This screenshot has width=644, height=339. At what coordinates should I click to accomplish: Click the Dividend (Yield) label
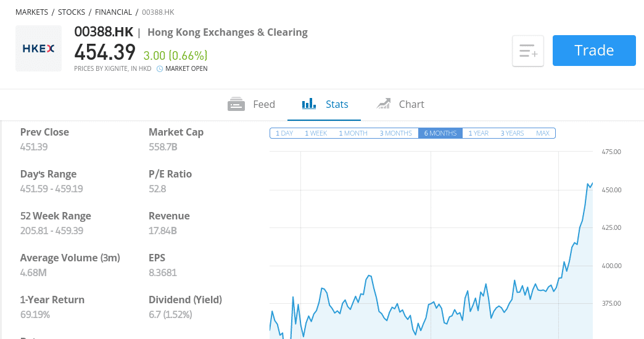[185, 300]
